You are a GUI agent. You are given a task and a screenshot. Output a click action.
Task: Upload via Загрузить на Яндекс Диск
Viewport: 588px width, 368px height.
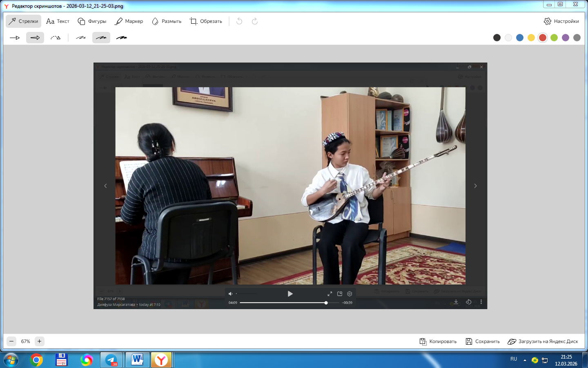(543, 341)
